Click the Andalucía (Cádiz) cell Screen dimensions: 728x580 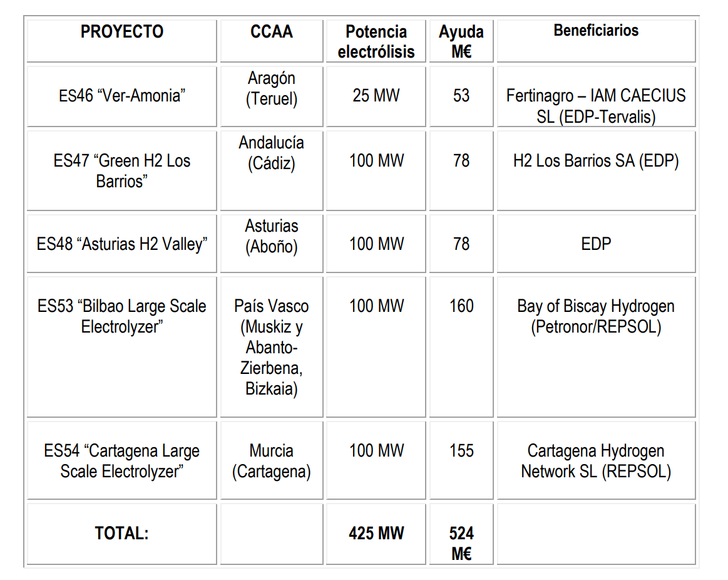coord(272,170)
